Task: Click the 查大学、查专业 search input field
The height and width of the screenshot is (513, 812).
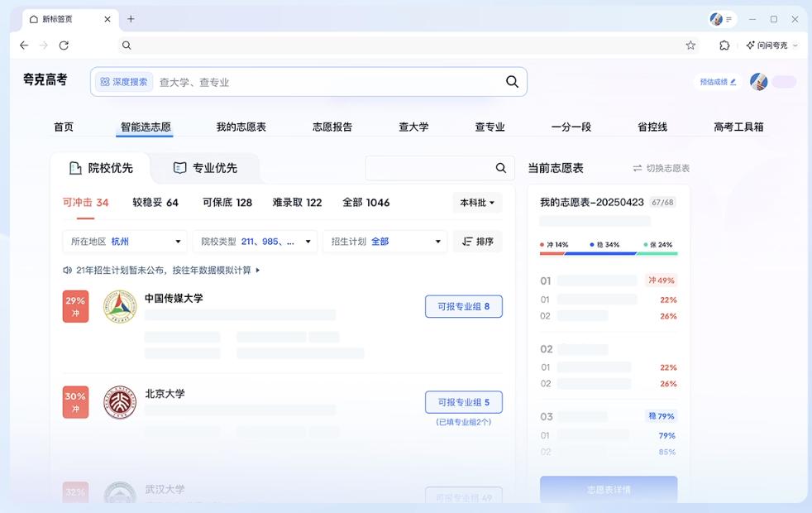Action: 314,82
